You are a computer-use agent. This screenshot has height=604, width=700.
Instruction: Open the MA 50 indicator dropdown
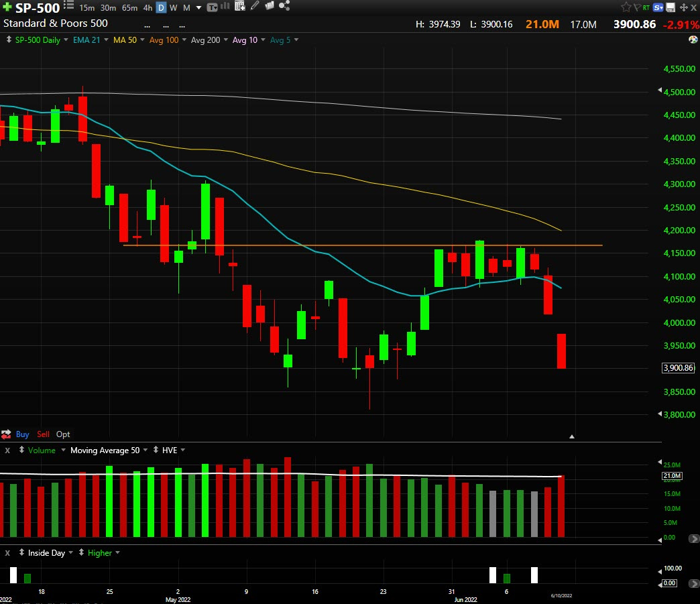142,40
